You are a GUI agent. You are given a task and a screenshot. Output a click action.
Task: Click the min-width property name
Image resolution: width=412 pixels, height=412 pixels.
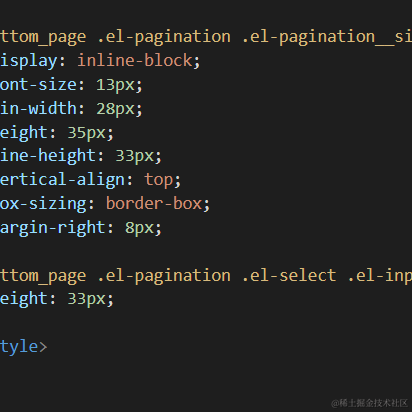point(38,109)
